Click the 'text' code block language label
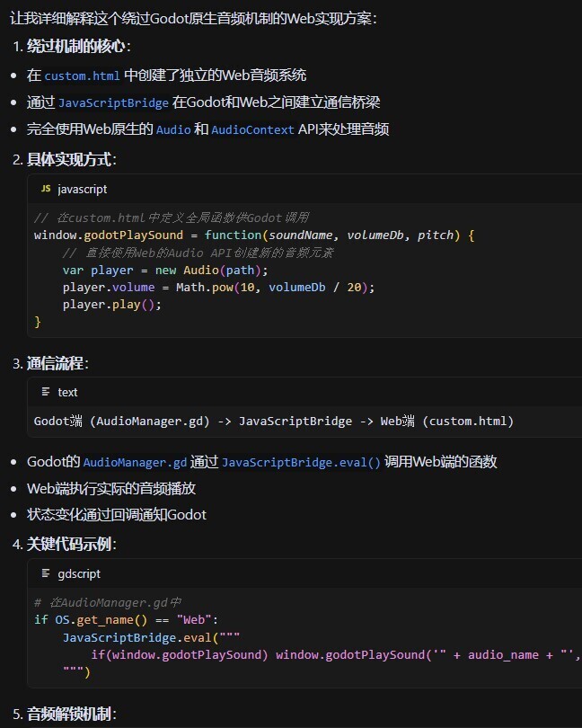The width and height of the screenshot is (582, 728). [x=67, y=393]
